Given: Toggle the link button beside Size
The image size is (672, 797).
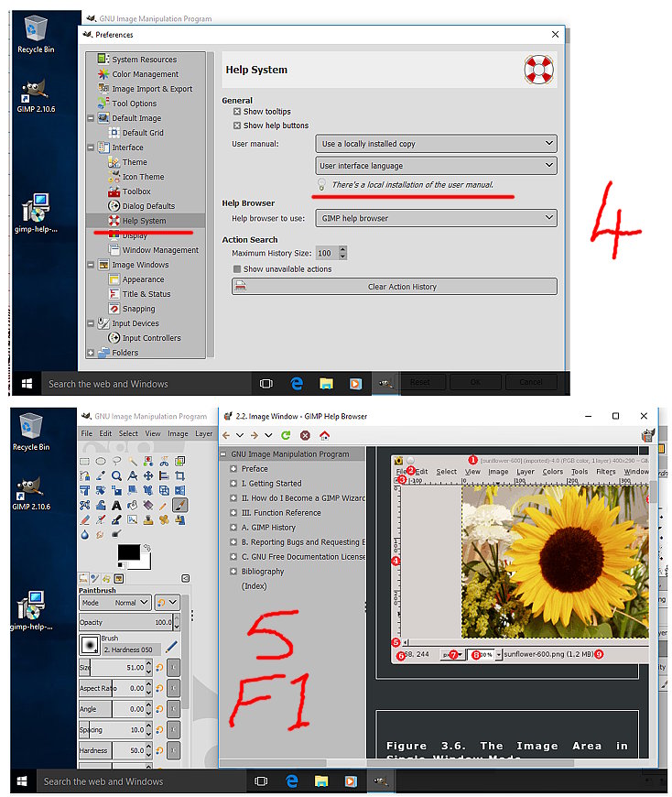Looking at the screenshot, I should click(173, 668).
